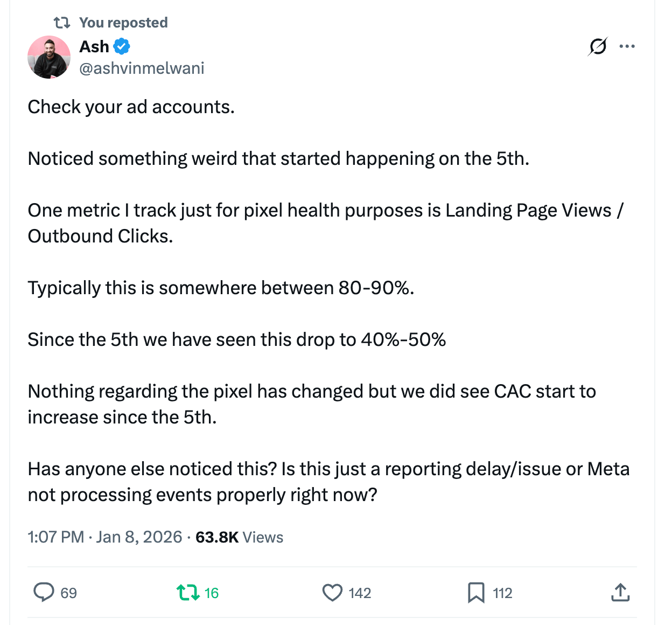The width and height of the screenshot is (672, 625).
Task: Click the Grok slashed-circle icon
Action: [598, 47]
